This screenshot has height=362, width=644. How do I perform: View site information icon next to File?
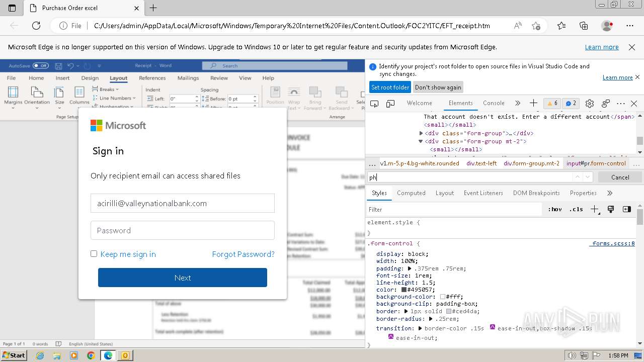(x=63, y=26)
